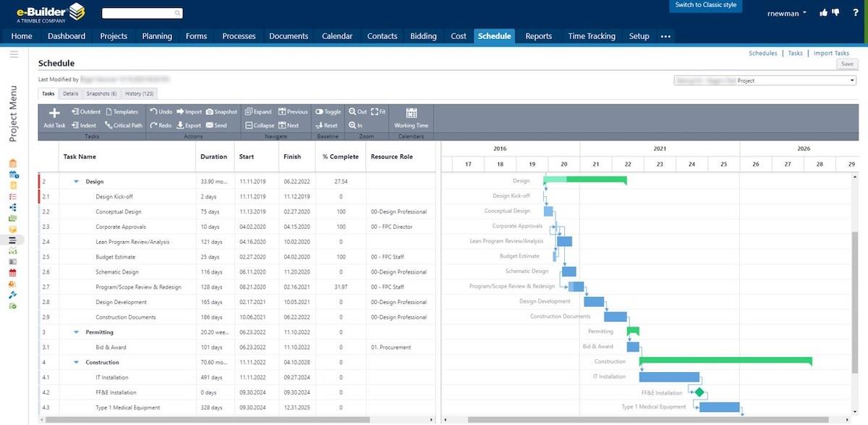Collapse the Design task group

pyautogui.click(x=76, y=181)
